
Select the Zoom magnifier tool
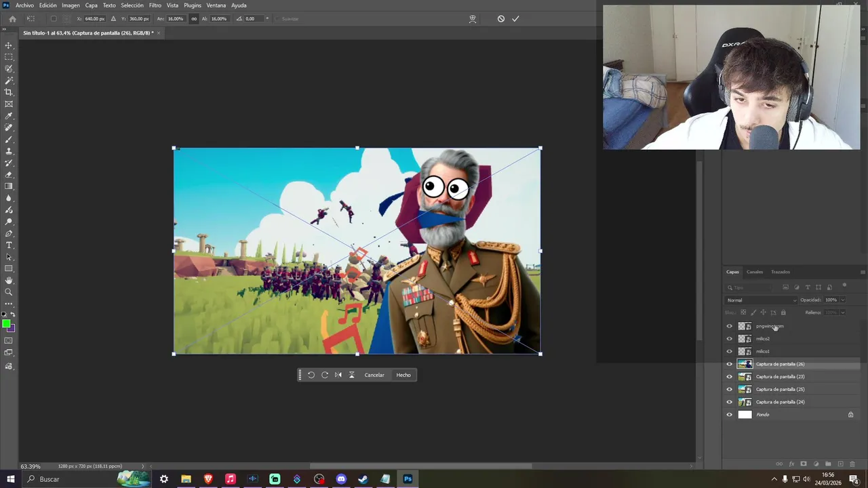pyautogui.click(x=9, y=292)
